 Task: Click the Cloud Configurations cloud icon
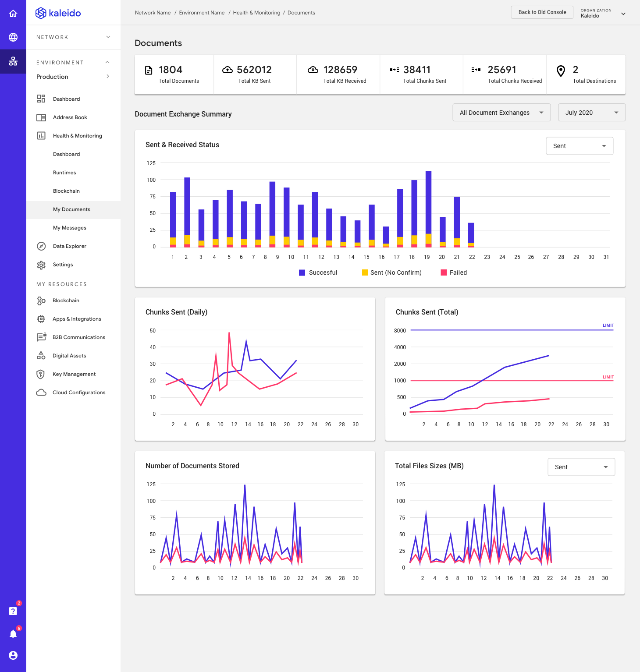(x=41, y=393)
